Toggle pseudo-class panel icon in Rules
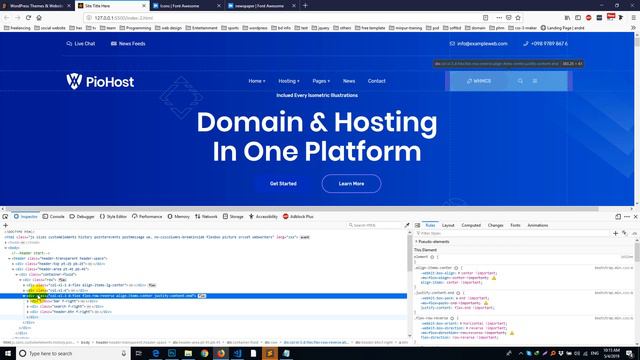The width and height of the screenshot is (640, 360). pos(624,233)
